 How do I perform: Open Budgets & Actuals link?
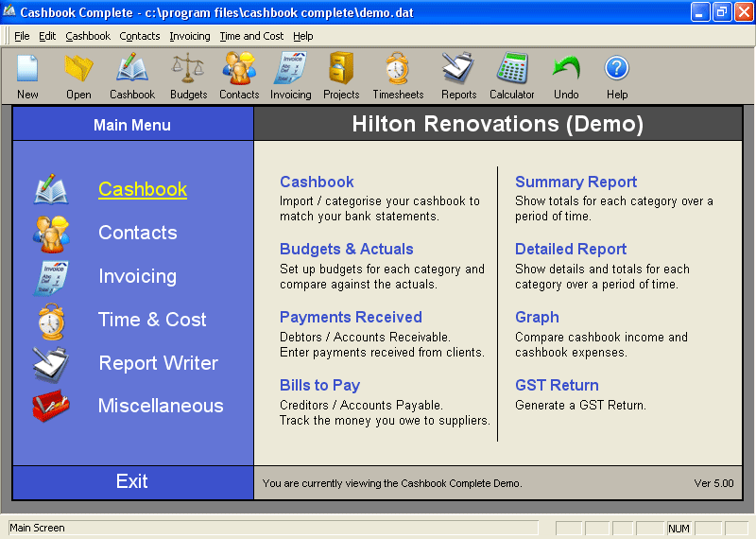click(x=346, y=249)
